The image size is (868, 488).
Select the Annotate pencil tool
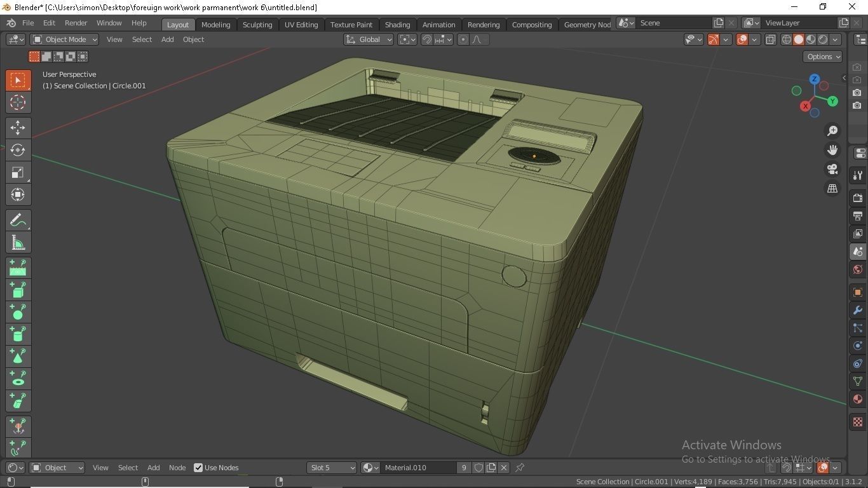tap(18, 220)
